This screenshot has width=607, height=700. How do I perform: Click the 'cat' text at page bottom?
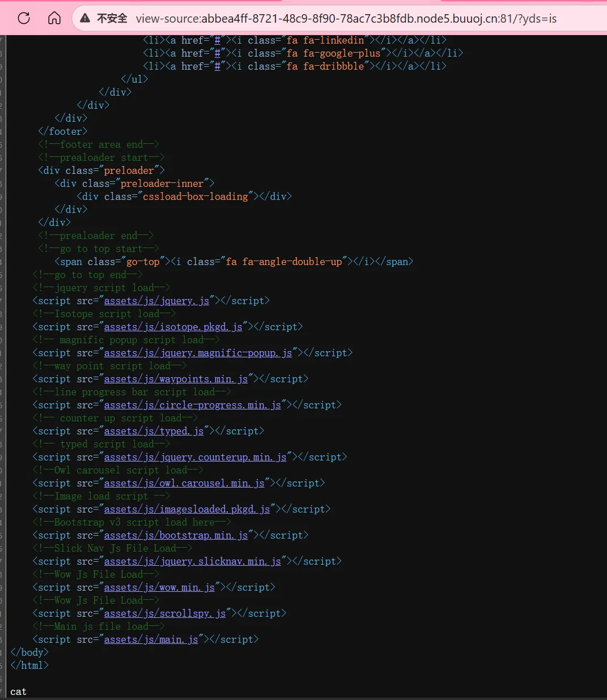(18, 692)
